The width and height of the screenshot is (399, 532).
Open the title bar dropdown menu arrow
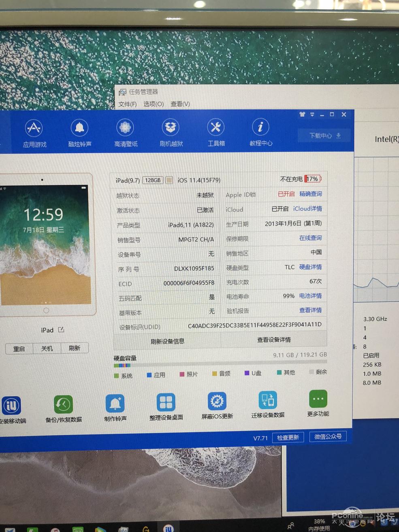(x=312, y=115)
